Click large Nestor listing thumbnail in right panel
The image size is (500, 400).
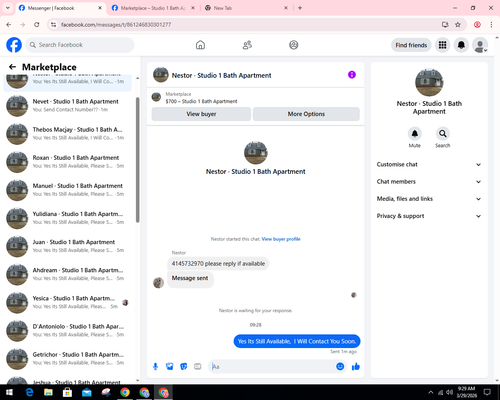tap(429, 82)
